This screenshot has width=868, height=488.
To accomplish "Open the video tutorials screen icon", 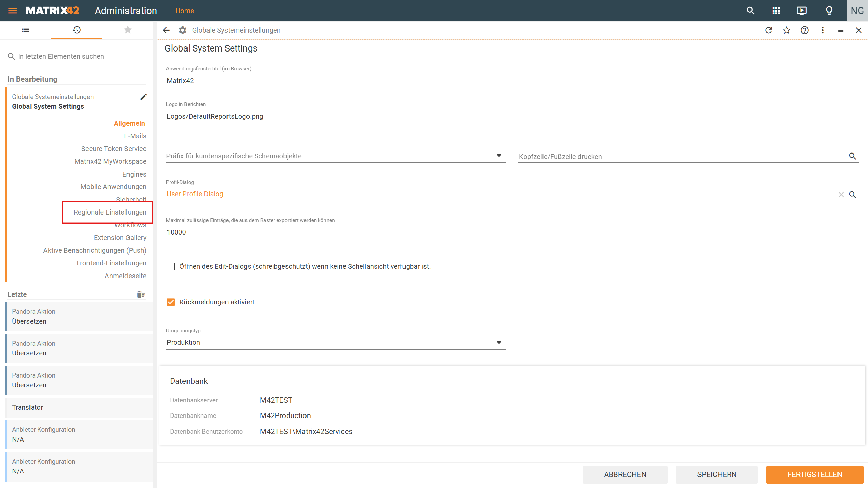I will coord(802,11).
